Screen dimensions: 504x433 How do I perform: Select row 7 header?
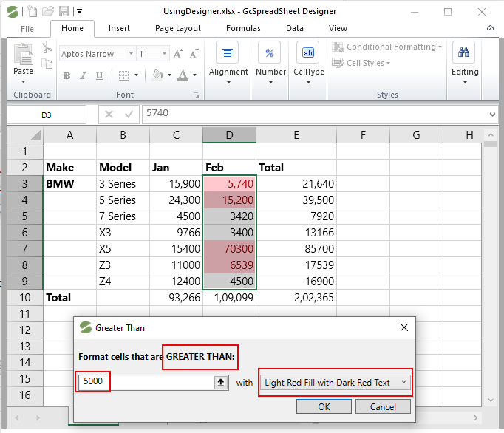coord(24,248)
